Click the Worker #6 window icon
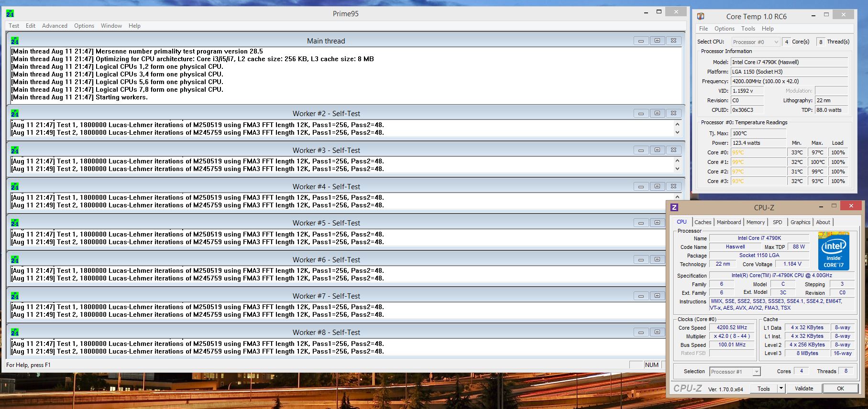868x409 pixels. [x=15, y=259]
